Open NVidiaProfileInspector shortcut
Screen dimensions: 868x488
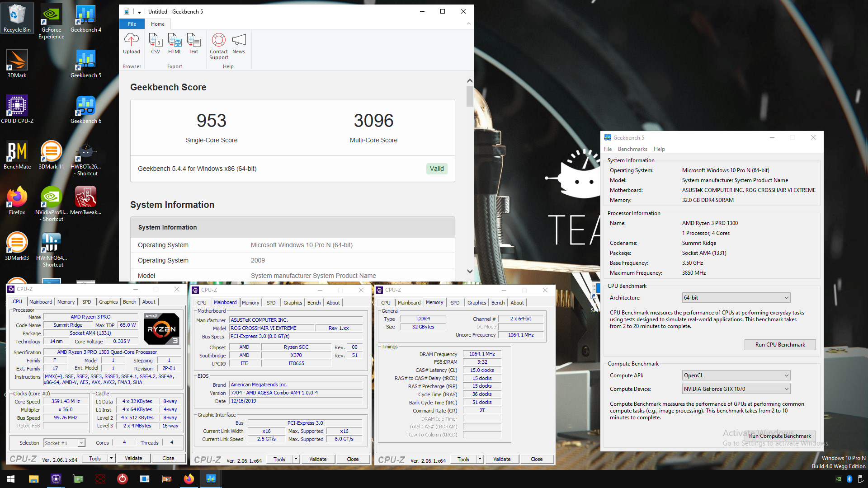[x=51, y=204]
